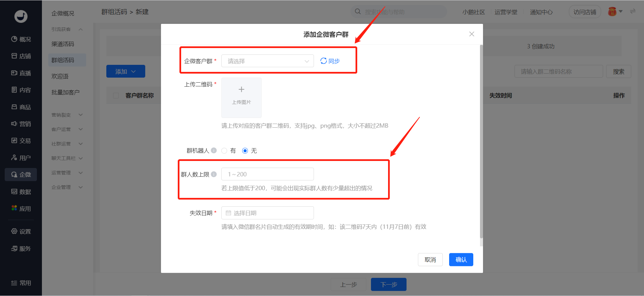Open the 营销 marketing section
This screenshot has width=644, height=296.
[x=21, y=124]
